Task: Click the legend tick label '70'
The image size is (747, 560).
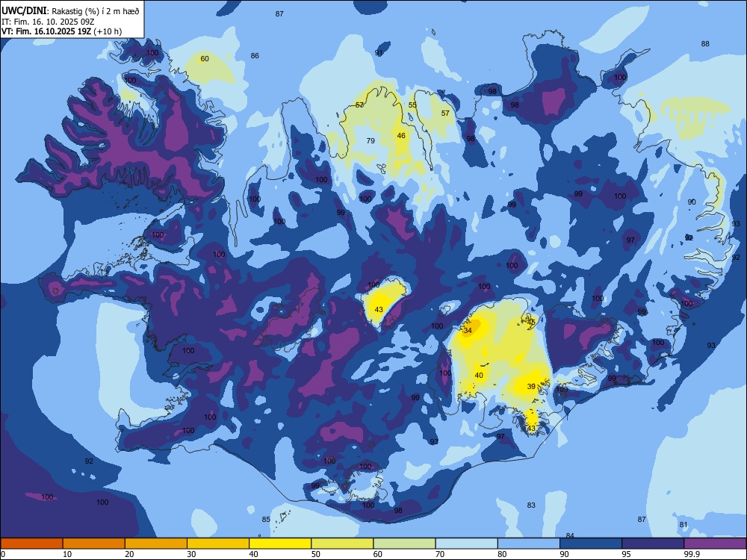Action: point(440,554)
